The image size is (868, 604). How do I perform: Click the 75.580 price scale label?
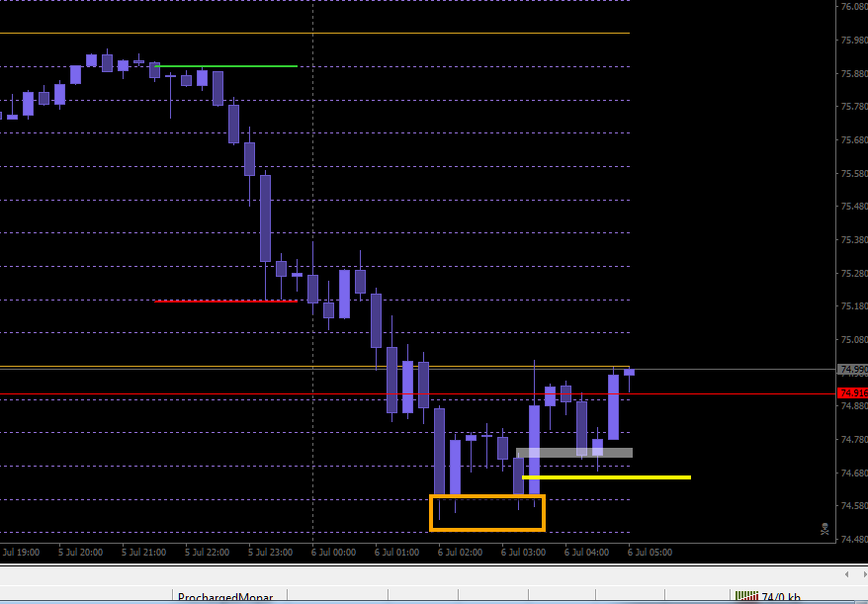click(854, 173)
